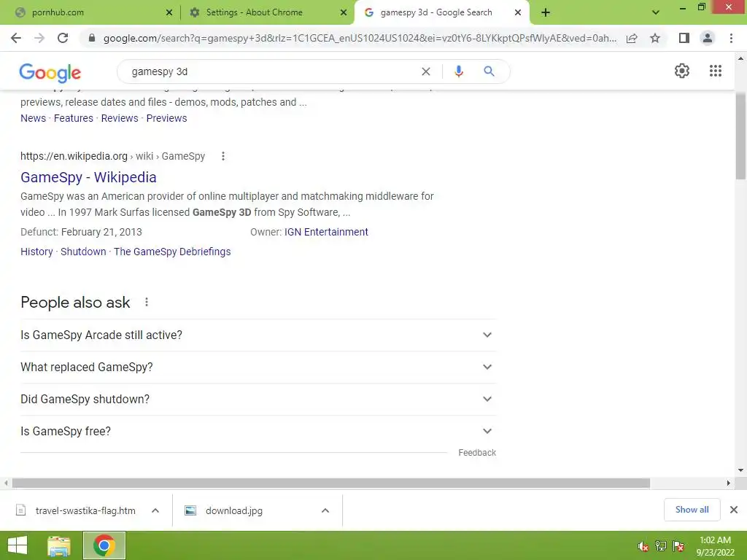Open the tab search dropdown

click(x=656, y=12)
